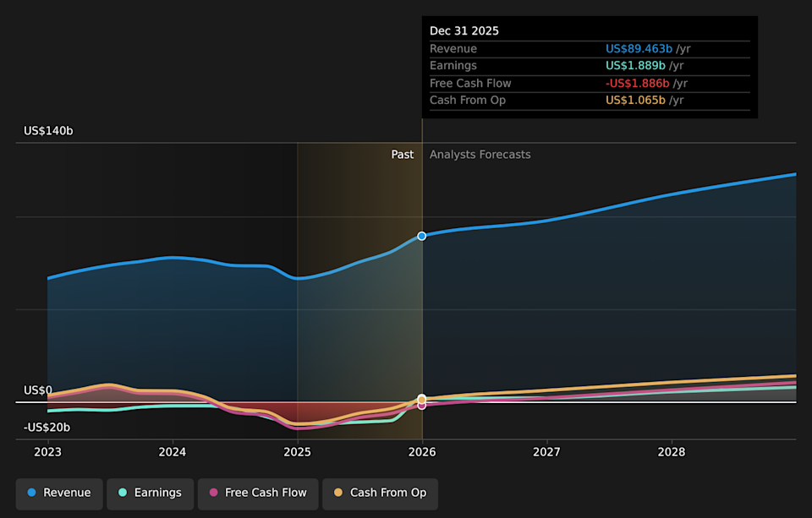Select the 2027 axis label
This screenshot has width=812, height=518.
546,452
